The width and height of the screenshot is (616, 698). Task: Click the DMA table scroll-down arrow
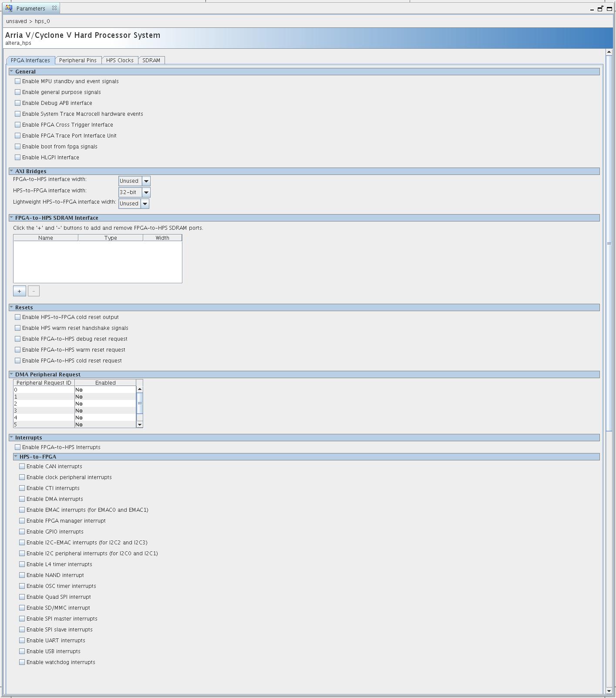tap(140, 424)
